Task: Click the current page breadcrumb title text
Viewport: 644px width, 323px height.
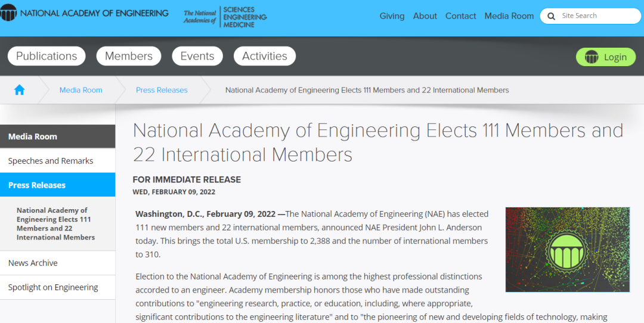Action: pyautogui.click(x=367, y=90)
